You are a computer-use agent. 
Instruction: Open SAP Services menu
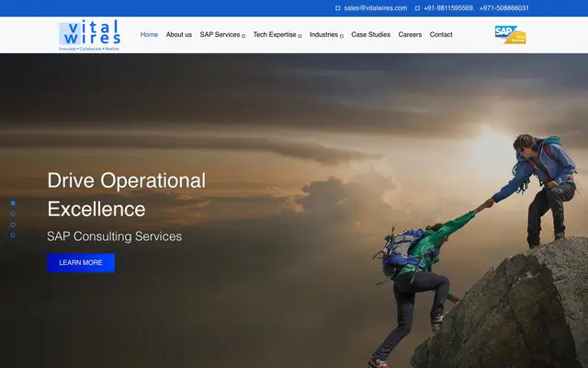tap(220, 35)
